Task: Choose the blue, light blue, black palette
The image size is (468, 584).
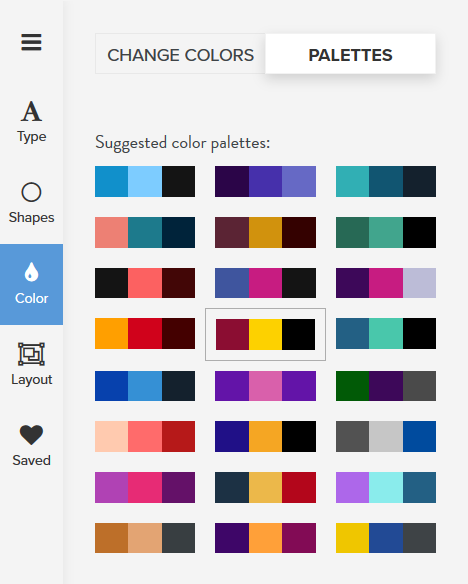Action: pyautogui.click(x=145, y=181)
